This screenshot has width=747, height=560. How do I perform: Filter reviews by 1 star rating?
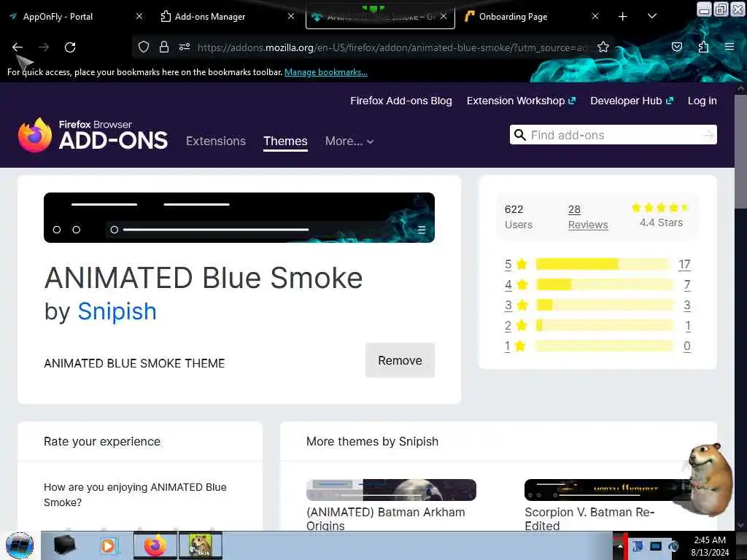pos(515,346)
